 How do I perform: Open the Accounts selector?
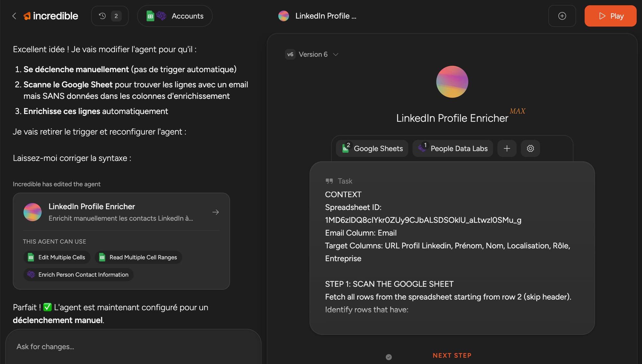(x=175, y=16)
